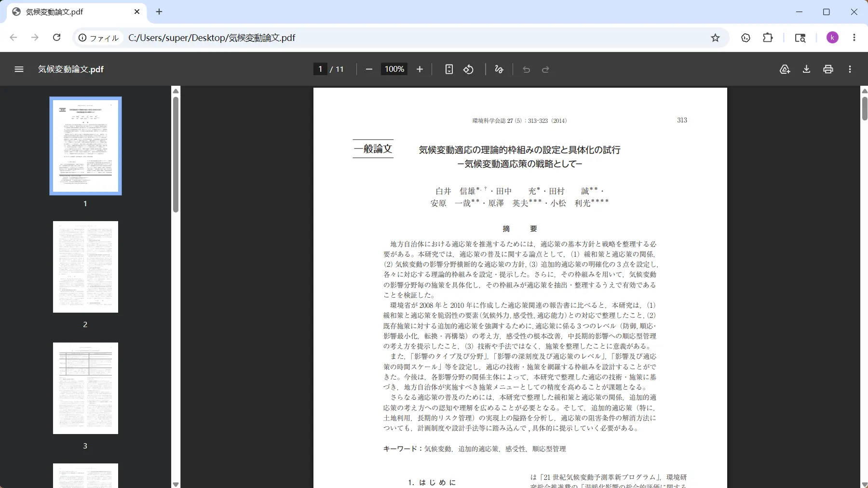
Task: Click the paper title 気候変動適応の理論的枠組み
Action: pyautogui.click(x=519, y=150)
